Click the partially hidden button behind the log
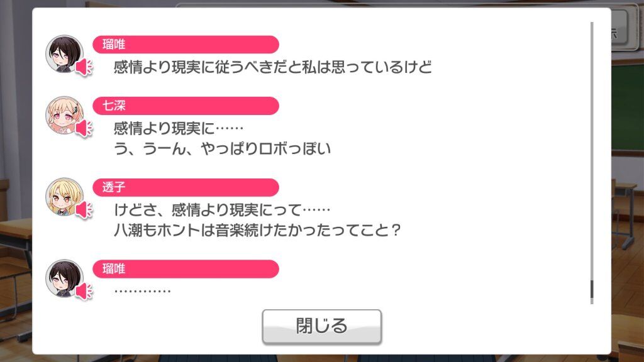The width and height of the screenshot is (644, 362). coord(619,27)
